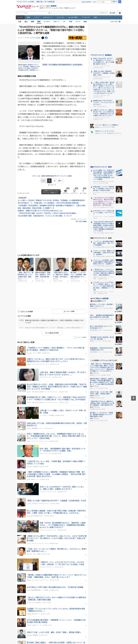The width and height of the screenshot is (138, 644).
Task: Open paid article 確定申告シーズンに向け
Action: coord(102,305)
